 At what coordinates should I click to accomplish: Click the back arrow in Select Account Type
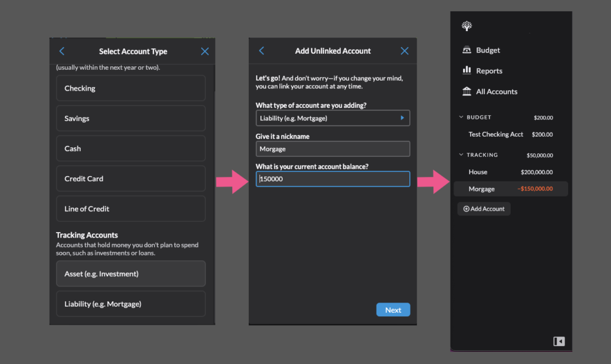click(62, 51)
